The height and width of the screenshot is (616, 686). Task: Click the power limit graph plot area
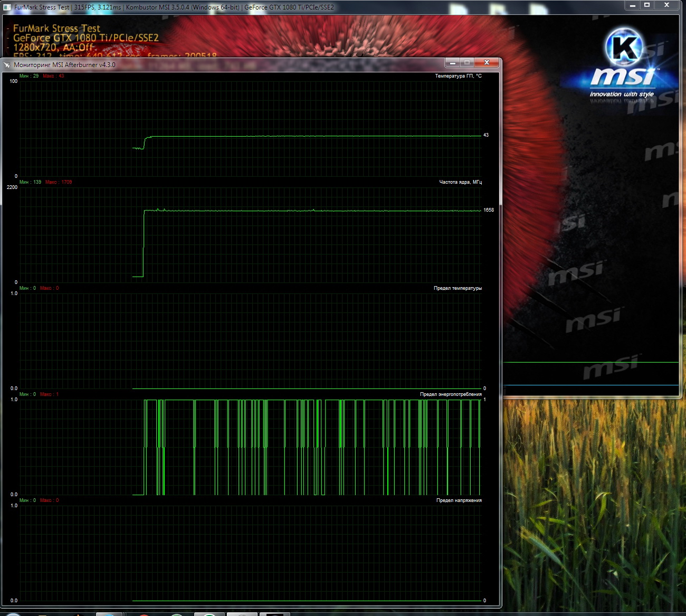pyautogui.click(x=251, y=447)
